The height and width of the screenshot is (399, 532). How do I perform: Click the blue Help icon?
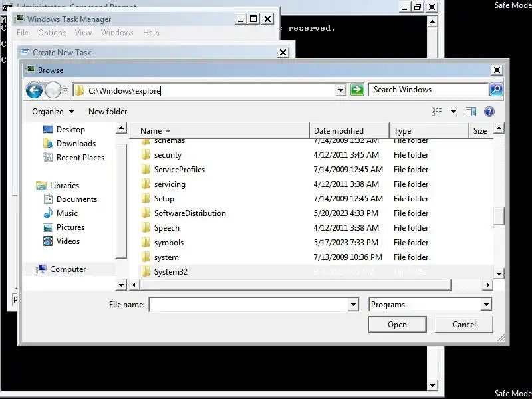pyautogui.click(x=489, y=112)
